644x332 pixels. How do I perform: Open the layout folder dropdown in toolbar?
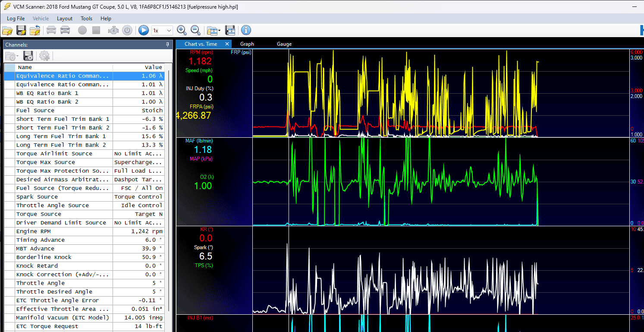214,30
